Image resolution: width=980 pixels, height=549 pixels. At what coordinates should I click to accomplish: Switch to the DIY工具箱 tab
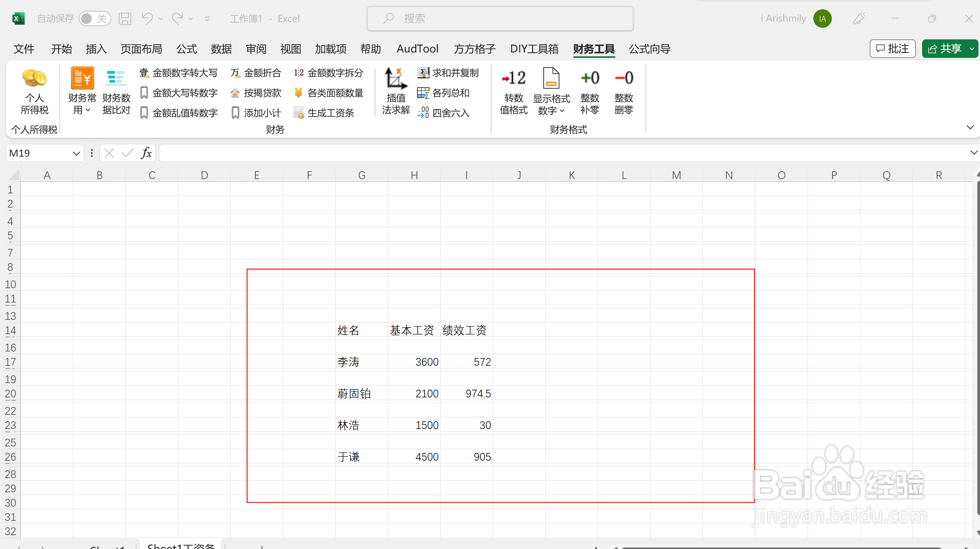pyautogui.click(x=534, y=49)
